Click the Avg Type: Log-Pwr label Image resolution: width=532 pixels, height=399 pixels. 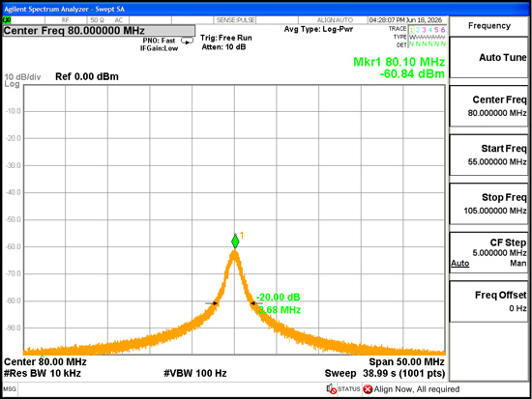318,29
